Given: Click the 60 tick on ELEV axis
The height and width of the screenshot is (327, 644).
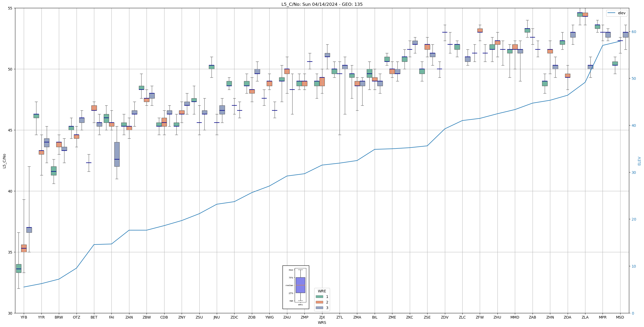Looking at the screenshot, I should pyautogui.click(x=633, y=32).
